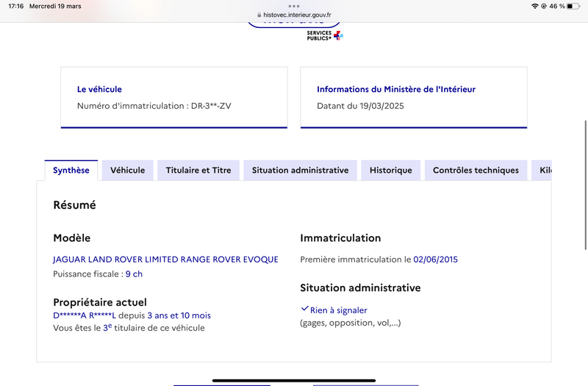This screenshot has width=588, height=386.
Task: Tap the clock showing 17:16
Action: pyautogui.click(x=15, y=6)
